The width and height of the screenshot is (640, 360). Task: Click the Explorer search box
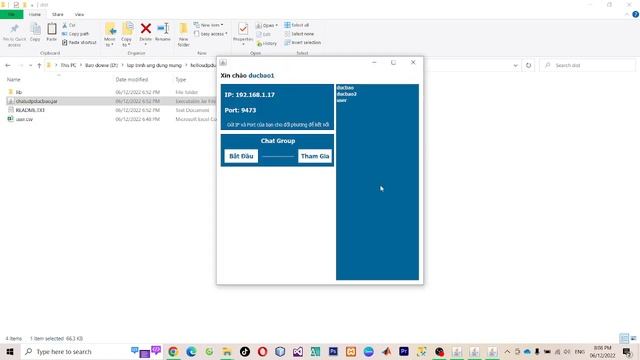588,65
